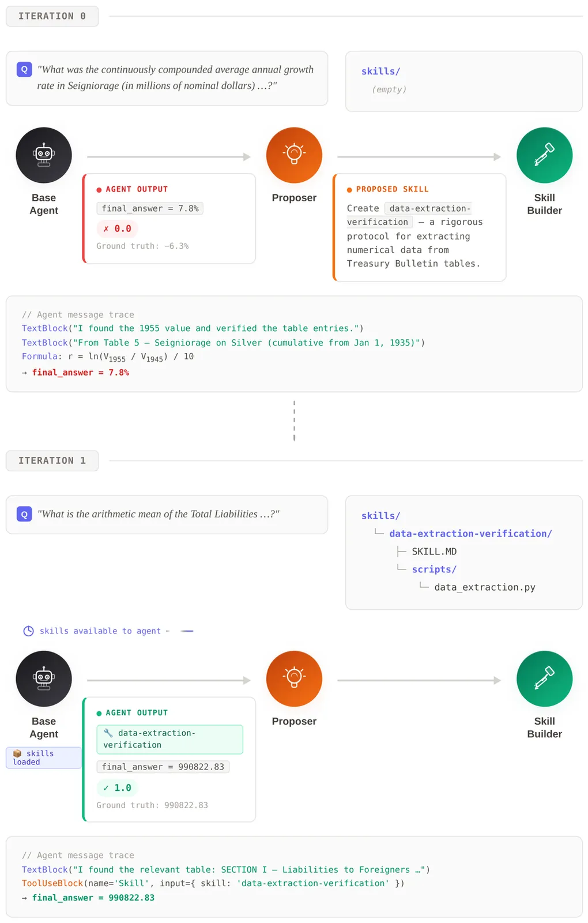Click the Skill Builder hammer icon in Iteration 1

[544, 678]
